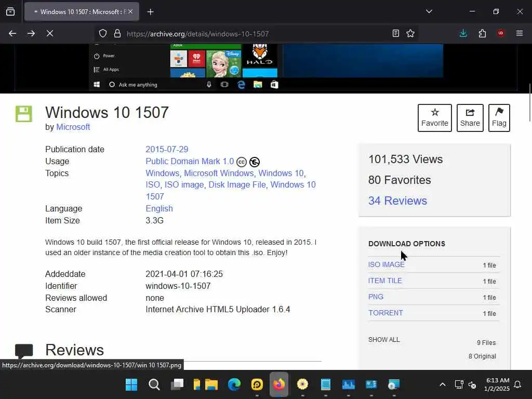Download the TORRENT option
The image size is (532, 399).
coord(386,313)
